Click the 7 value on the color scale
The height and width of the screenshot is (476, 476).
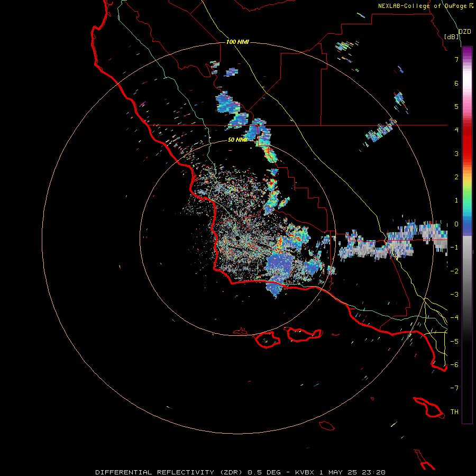tap(456, 59)
